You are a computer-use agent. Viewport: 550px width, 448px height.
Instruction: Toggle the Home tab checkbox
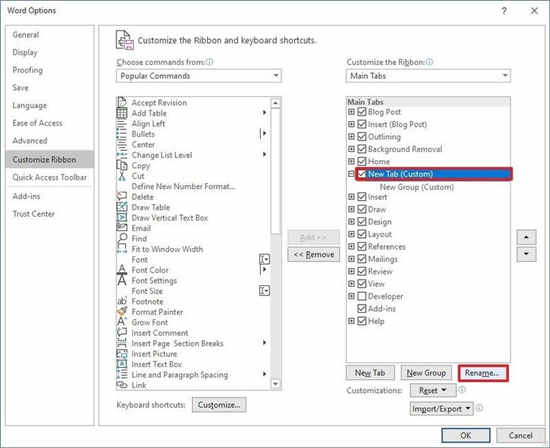pos(362,161)
